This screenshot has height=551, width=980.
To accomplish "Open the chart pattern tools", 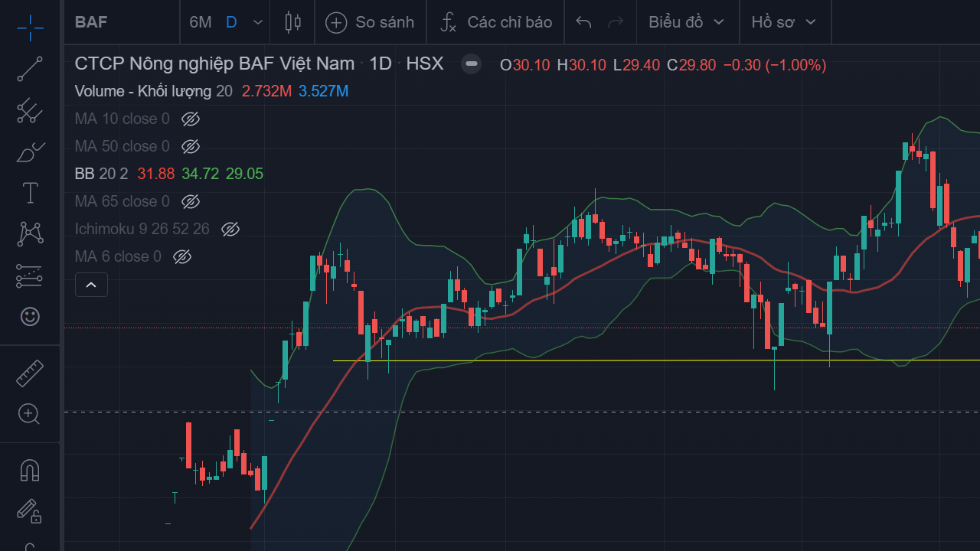I will click(x=30, y=233).
